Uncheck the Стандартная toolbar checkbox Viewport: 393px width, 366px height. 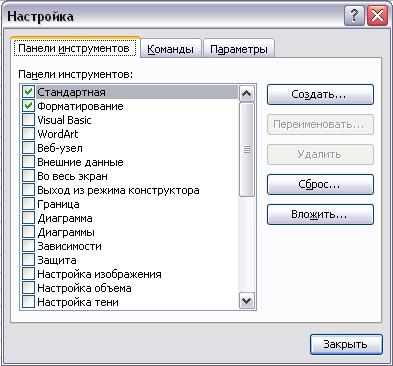tap(28, 92)
